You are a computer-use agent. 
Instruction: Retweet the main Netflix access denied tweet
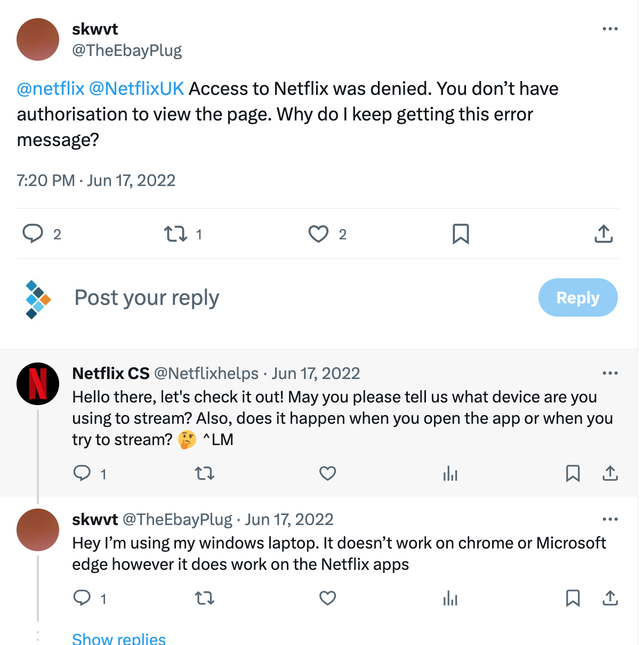[175, 234]
